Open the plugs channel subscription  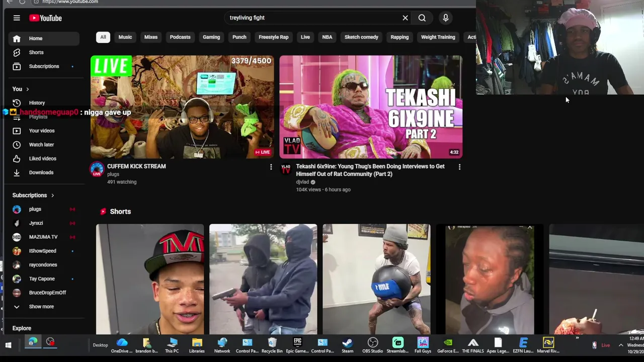click(44, 209)
